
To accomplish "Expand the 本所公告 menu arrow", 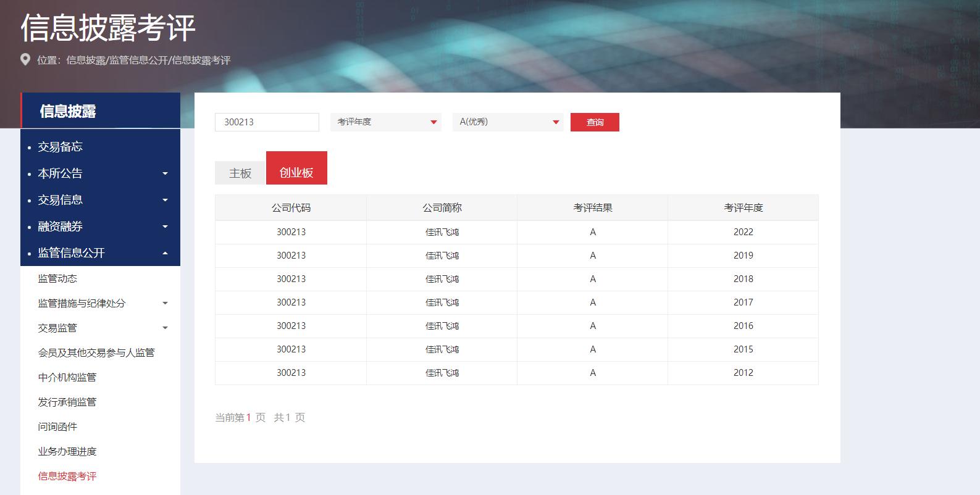I will pos(165,174).
